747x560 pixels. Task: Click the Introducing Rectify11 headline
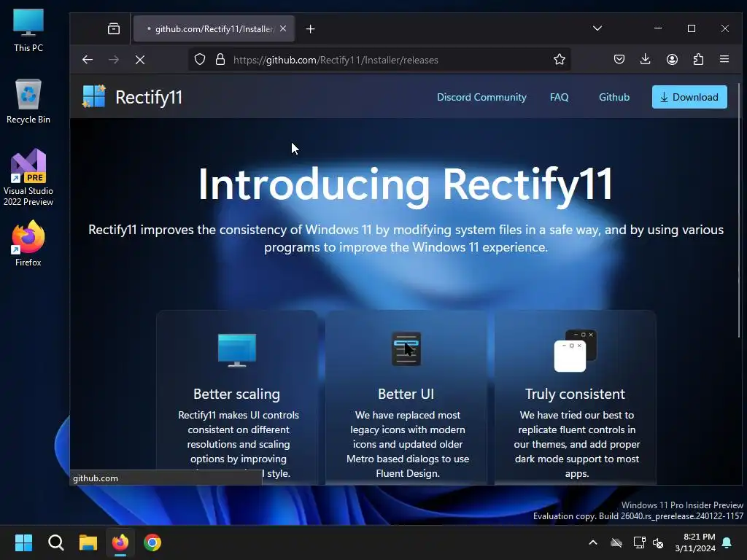pos(406,184)
